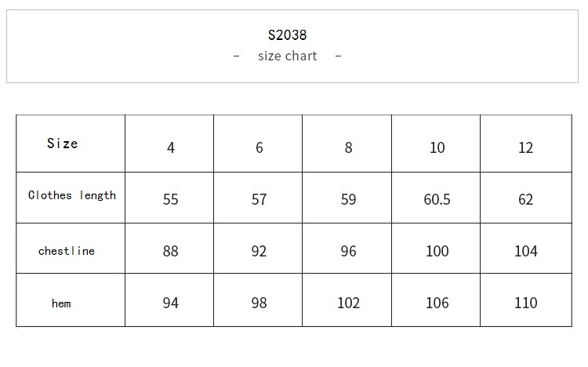
Task: Click size 8 column header
Action: pyautogui.click(x=348, y=147)
